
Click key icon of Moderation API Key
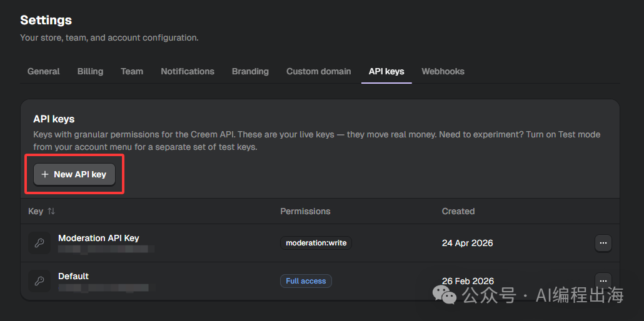pyautogui.click(x=39, y=243)
